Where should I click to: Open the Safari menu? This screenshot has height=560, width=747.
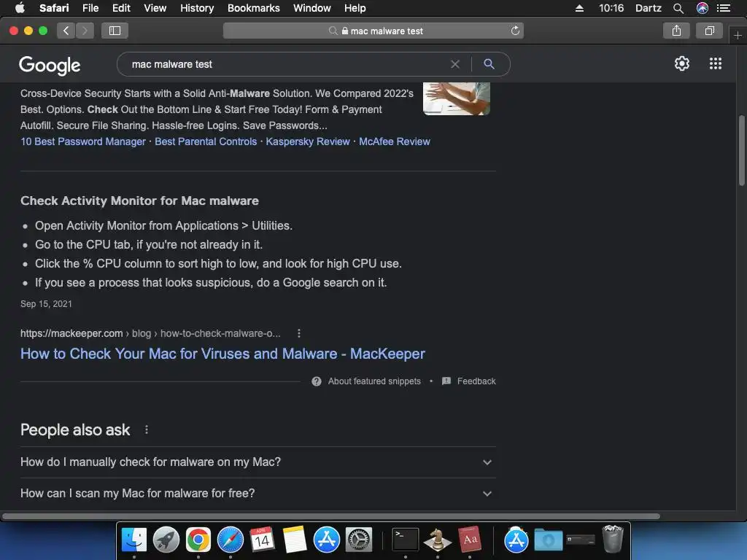click(54, 8)
